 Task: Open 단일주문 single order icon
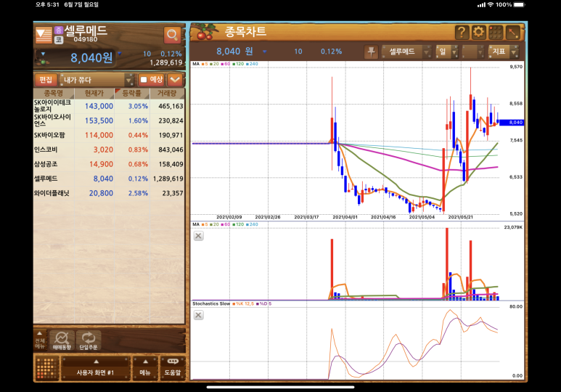tap(89, 340)
